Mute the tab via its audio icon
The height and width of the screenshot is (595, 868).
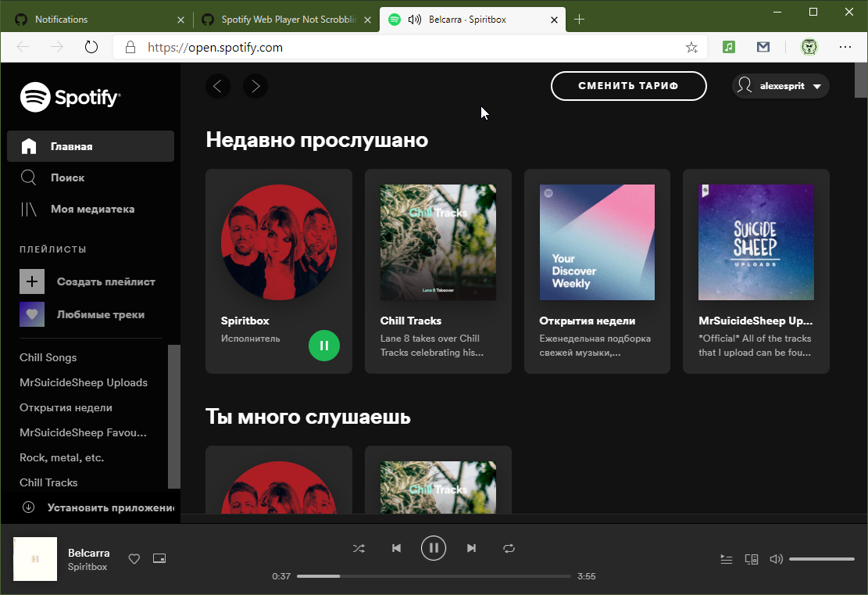pyautogui.click(x=414, y=20)
